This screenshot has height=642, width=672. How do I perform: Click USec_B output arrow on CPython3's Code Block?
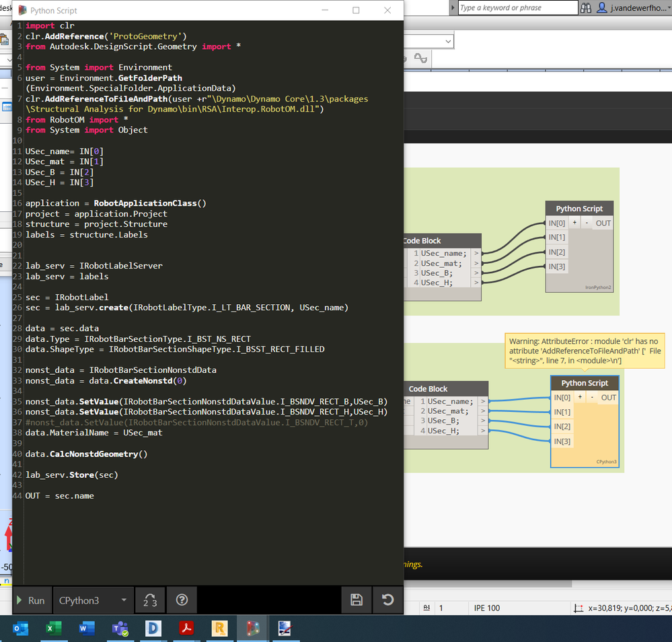click(x=483, y=421)
